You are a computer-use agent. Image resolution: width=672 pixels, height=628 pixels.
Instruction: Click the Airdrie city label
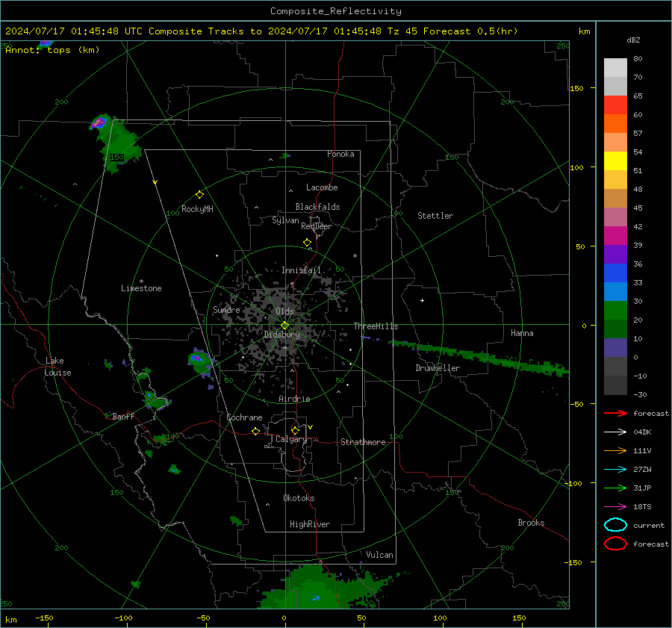(x=294, y=399)
